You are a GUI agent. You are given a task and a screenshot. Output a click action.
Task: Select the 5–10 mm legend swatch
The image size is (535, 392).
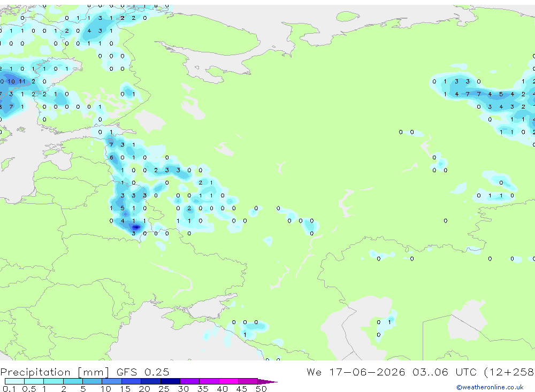[x=92, y=381]
